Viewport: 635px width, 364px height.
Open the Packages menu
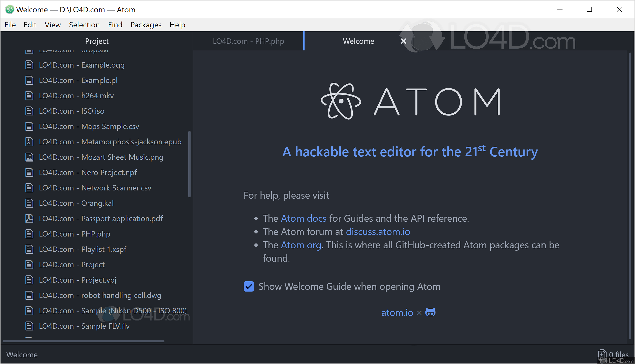tap(146, 25)
